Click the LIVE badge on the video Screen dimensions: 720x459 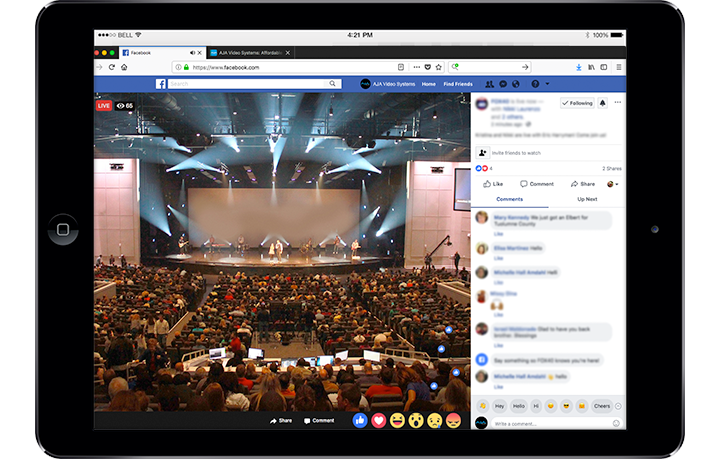click(x=104, y=106)
